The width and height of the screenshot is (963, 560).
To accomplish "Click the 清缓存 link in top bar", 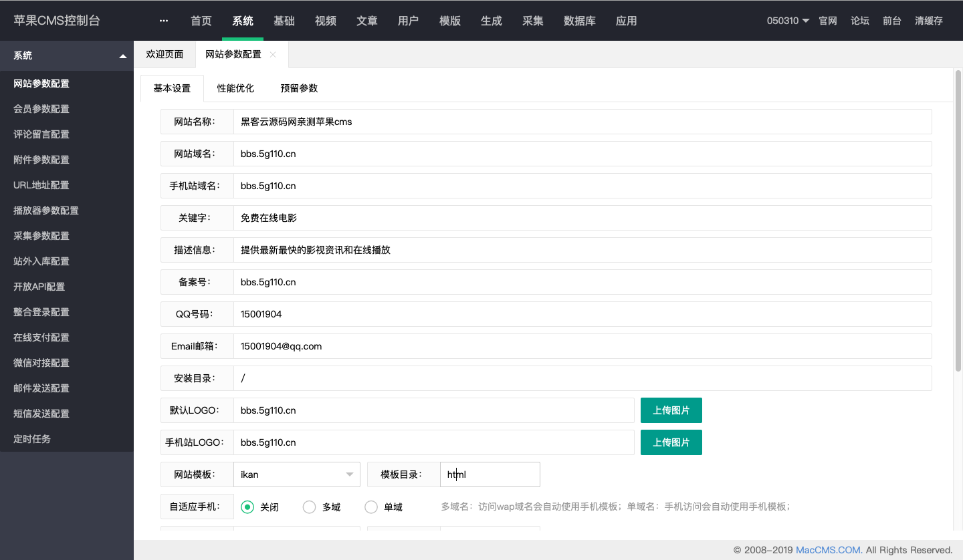I will pos(928,21).
